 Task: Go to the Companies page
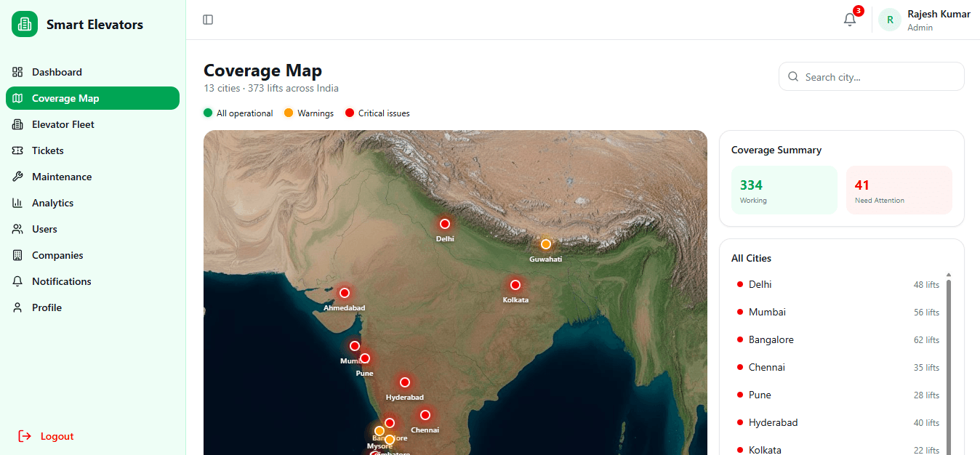[92, 255]
